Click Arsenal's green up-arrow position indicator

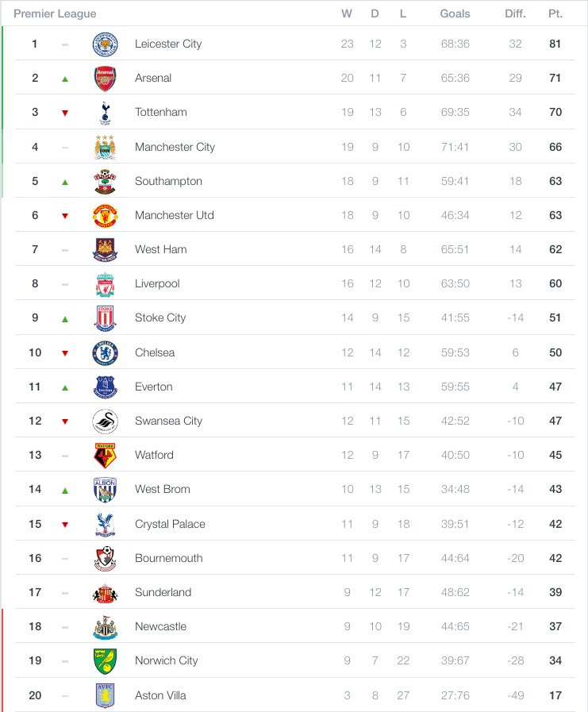65,79
